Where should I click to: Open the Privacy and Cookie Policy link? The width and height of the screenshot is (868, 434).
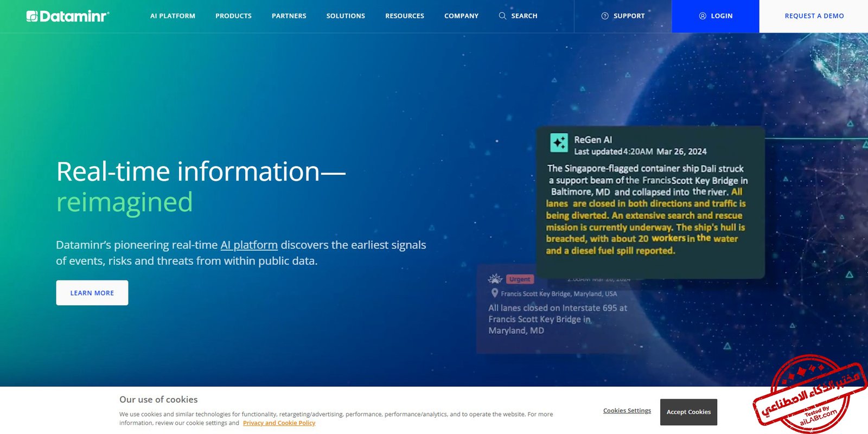pos(279,423)
